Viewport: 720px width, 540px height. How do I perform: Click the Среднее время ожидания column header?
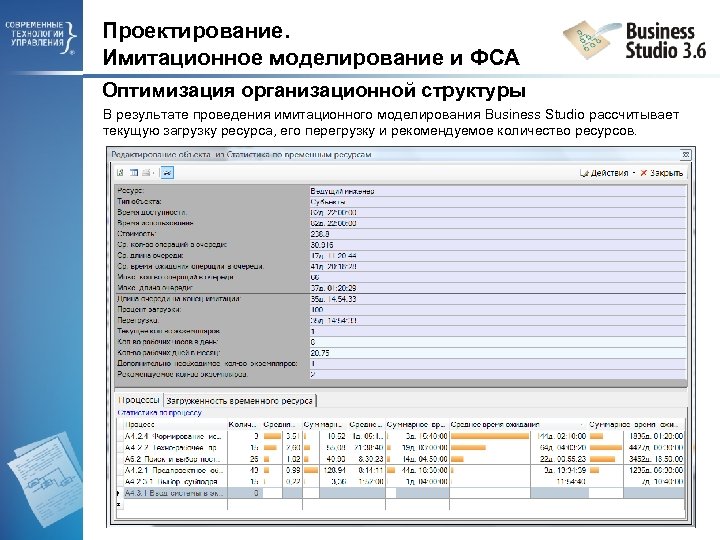tap(518, 425)
